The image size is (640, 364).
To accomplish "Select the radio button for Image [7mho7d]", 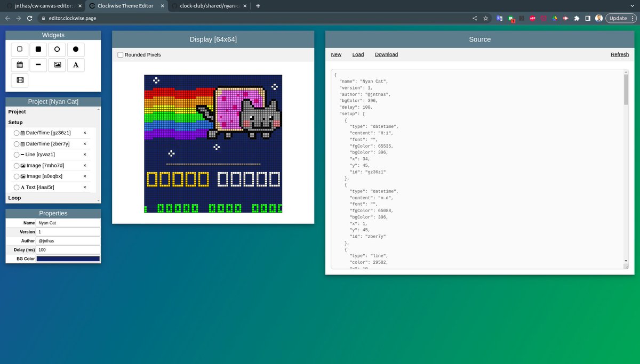I will [17, 165].
